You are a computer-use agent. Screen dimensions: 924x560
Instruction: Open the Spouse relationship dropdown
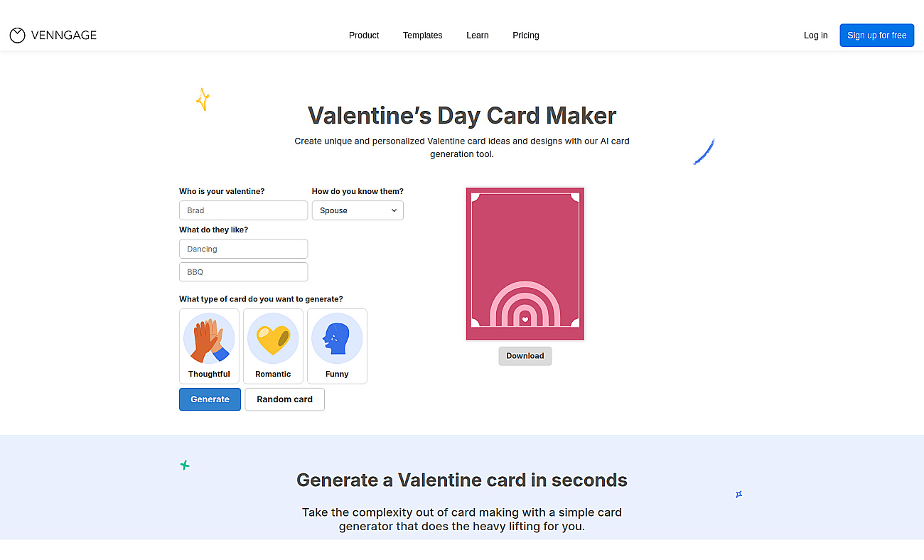coord(358,210)
